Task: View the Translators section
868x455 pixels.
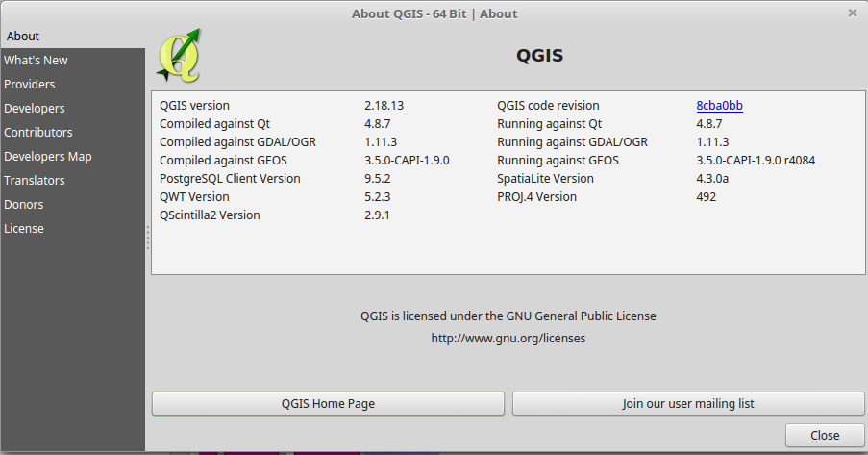Action: pyautogui.click(x=72, y=180)
